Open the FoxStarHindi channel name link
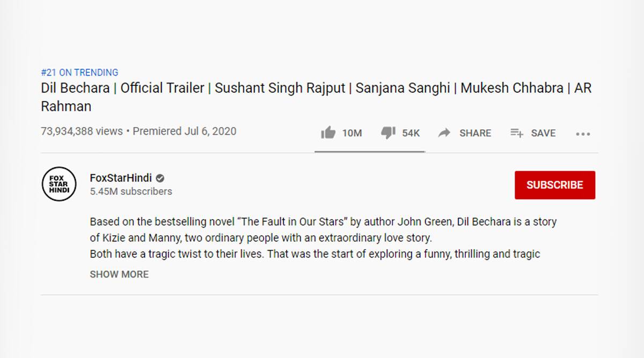The height and width of the screenshot is (358, 644). [121, 178]
